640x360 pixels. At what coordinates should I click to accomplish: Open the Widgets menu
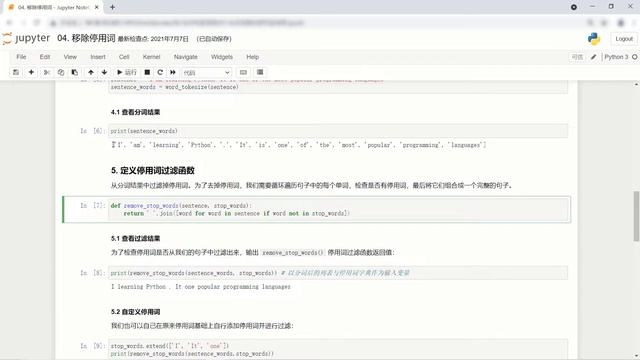click(222, 57)
